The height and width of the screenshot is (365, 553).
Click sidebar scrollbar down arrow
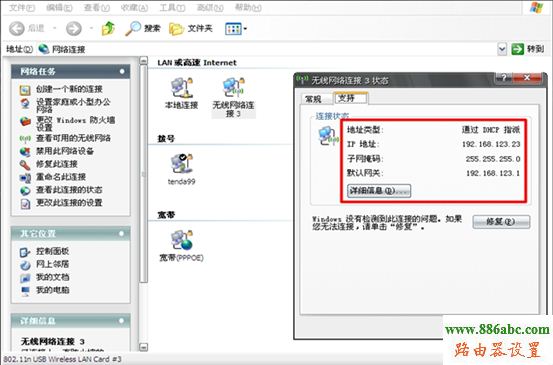143,347
